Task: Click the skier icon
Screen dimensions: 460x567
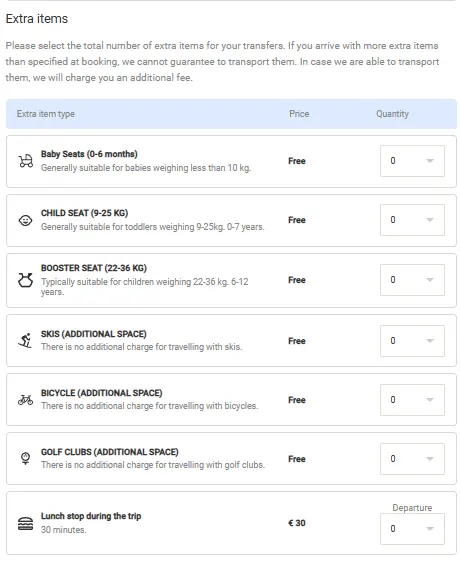Action: pyautogui.click(x=25, y=341)
